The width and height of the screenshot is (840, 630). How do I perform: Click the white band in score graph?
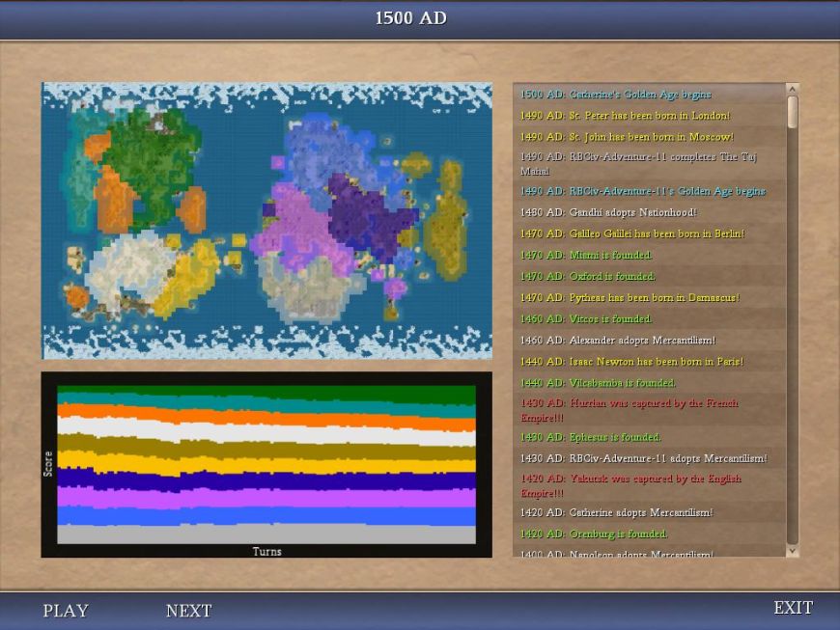coord(266,432)
